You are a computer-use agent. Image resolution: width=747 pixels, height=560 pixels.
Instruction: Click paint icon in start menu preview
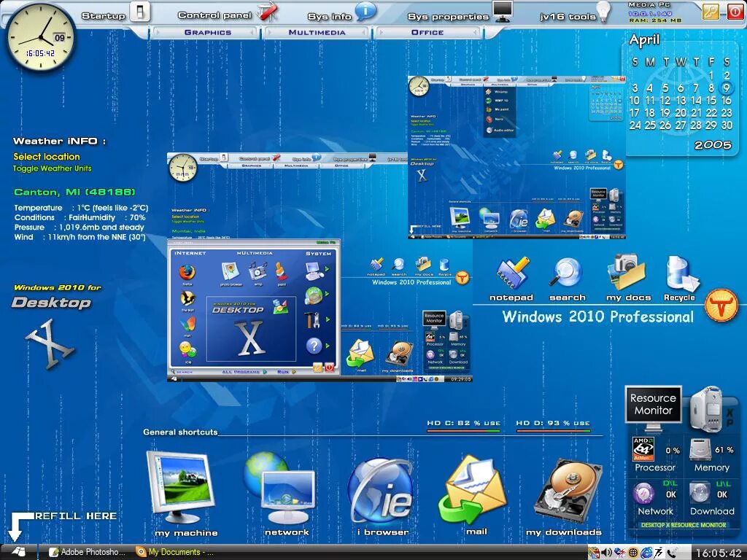pyautogui.click(x=281, y=271)
